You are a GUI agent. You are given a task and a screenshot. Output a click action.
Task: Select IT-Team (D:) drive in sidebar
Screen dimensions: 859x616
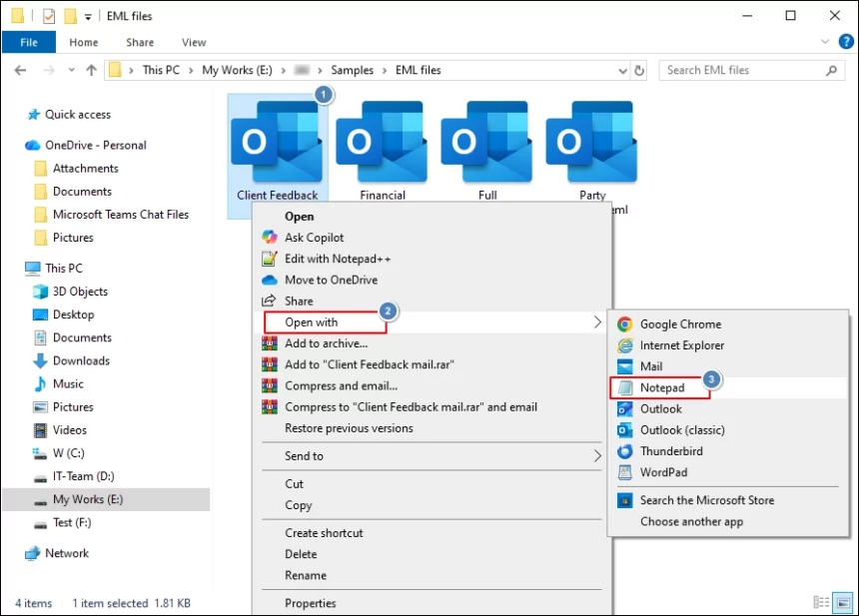(83, 476)
